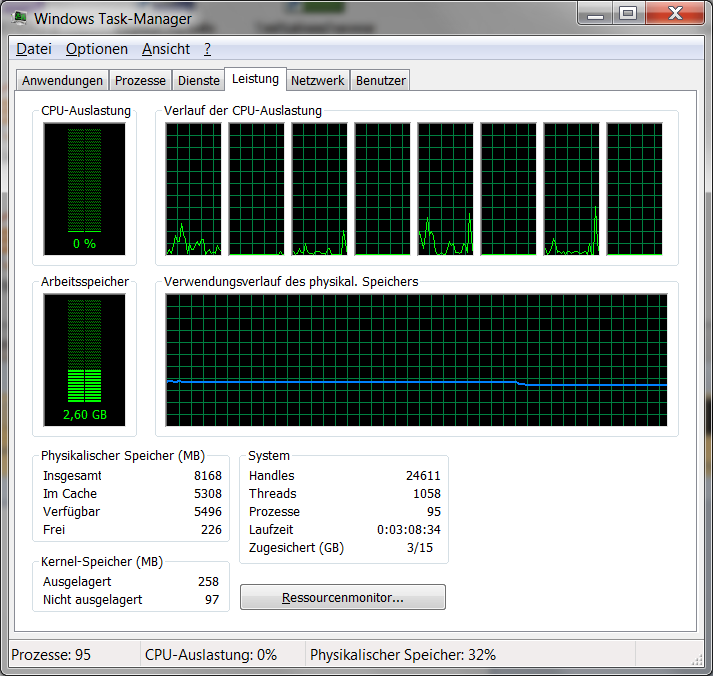Close the Task-Manager window
Screen dimensions: 713x676
(675, 14)
